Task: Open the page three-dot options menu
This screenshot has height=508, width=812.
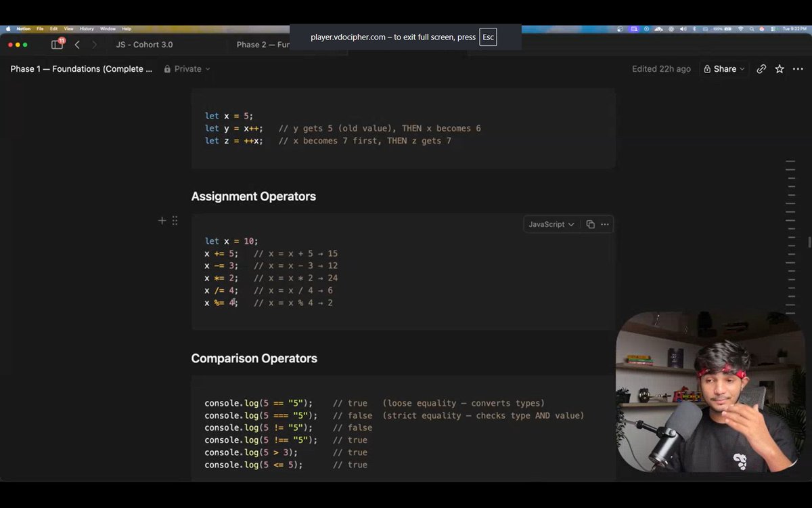Action: [798, 69]
